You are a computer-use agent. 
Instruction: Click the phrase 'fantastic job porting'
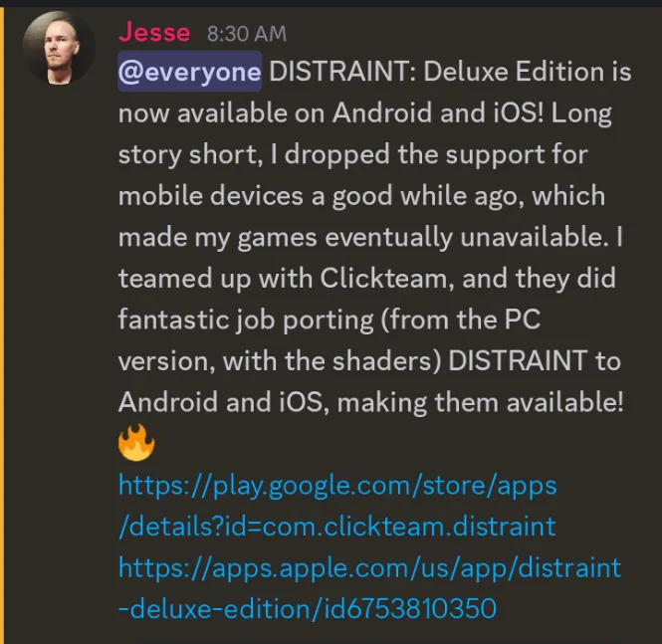point(246,320)
